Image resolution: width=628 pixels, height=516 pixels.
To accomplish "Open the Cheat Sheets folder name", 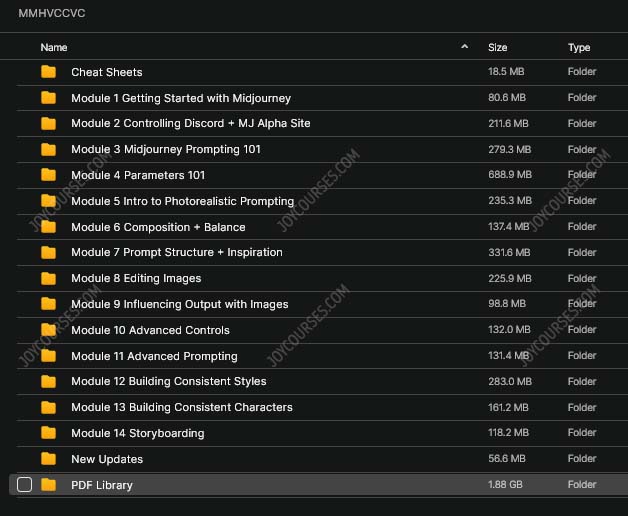I will pyautogui.click(x=107, y=72).
